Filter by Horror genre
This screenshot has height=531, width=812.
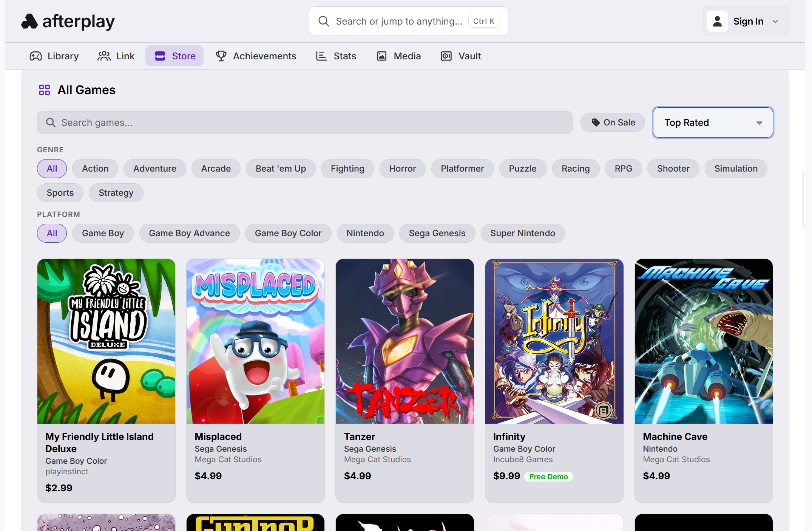(403, 169)
